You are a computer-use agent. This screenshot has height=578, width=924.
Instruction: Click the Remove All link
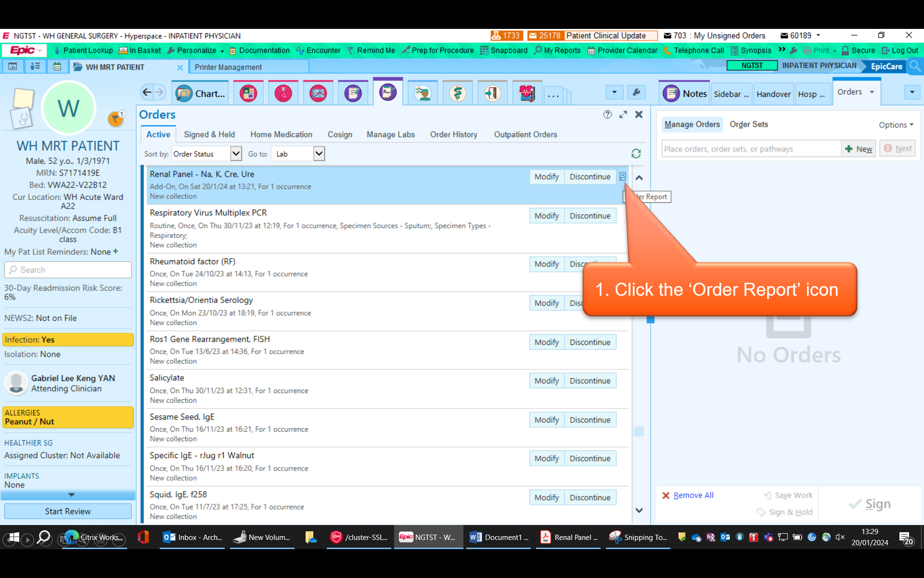[x=693, y=495]
